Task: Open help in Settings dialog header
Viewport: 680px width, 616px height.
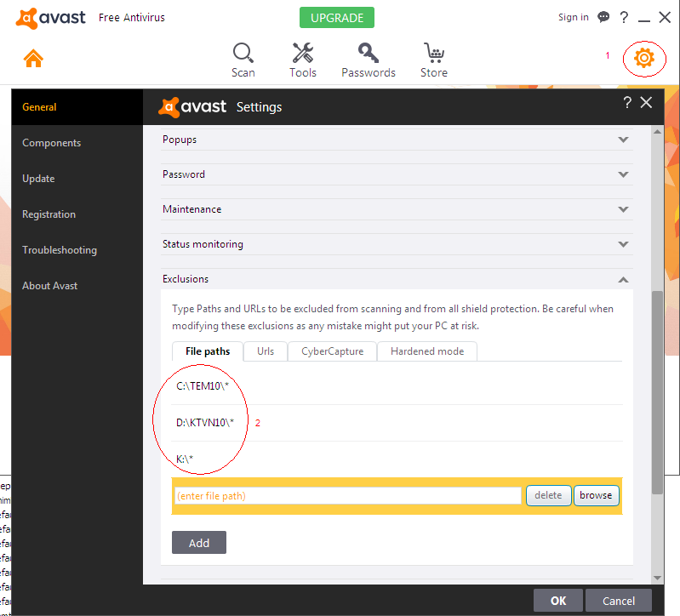Action: [627, 102]
